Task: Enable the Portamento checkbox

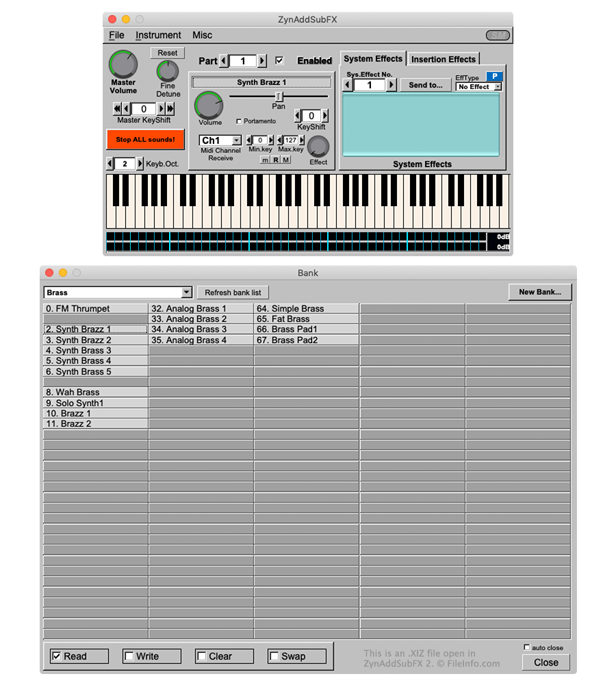Action: click(239, 121)
